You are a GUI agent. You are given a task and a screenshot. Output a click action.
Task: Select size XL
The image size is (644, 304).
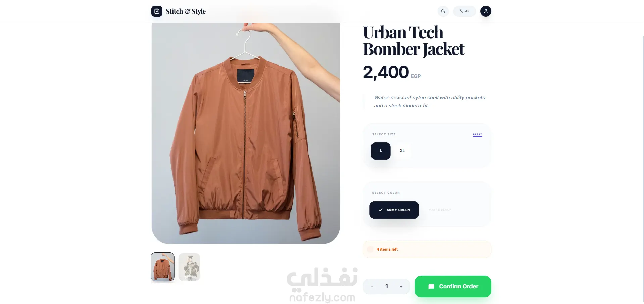(x=402, y=151)
